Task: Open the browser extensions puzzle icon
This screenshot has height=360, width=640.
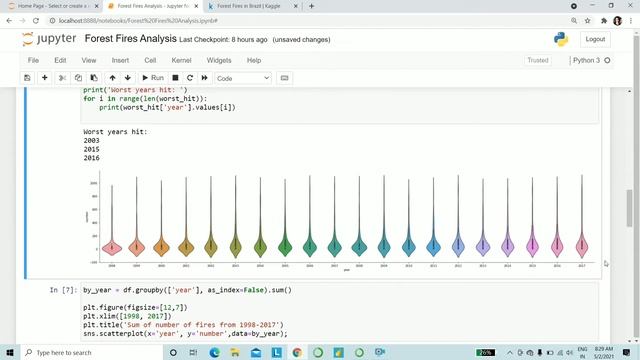Action: pos(604,20)
